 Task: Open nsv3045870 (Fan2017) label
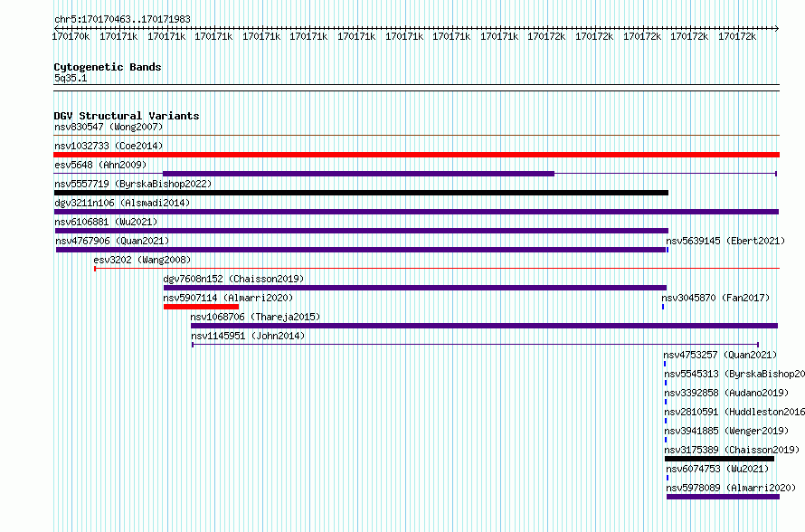(715, 298)
